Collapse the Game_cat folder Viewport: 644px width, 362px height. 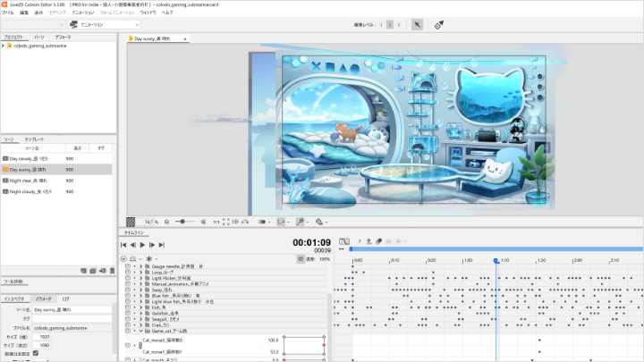click(141, 331)
